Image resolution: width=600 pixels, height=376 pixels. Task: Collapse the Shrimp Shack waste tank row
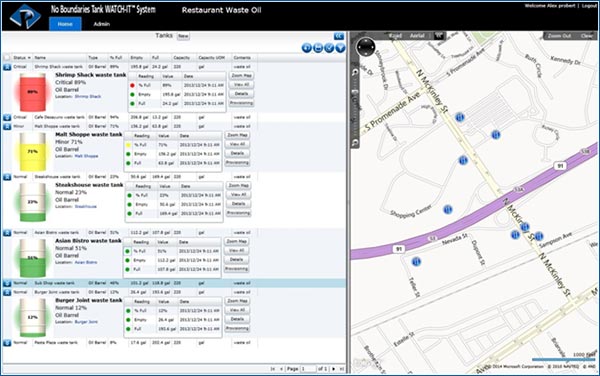tap(7, 67)
